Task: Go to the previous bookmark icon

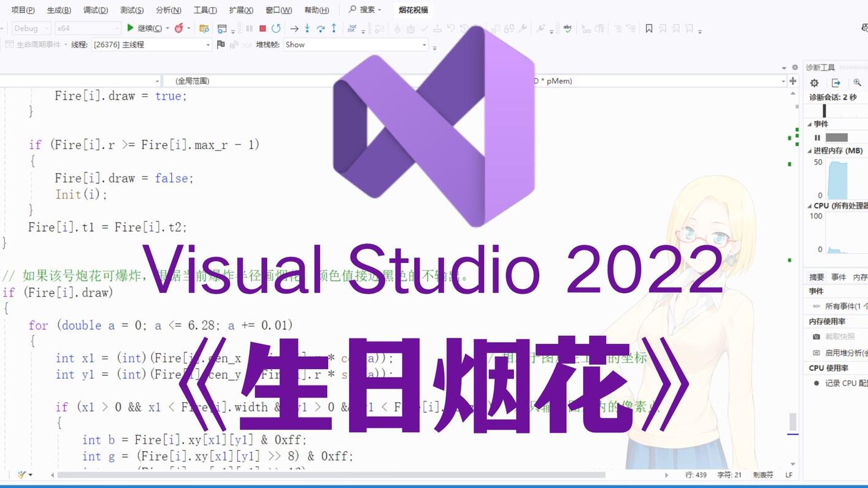Action: [663, 28]
